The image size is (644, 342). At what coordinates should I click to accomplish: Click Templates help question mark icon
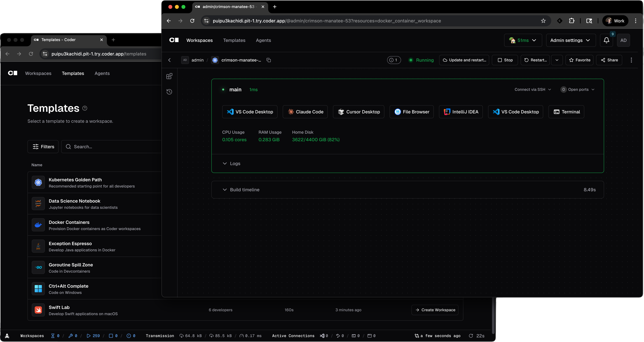(85, 108)
